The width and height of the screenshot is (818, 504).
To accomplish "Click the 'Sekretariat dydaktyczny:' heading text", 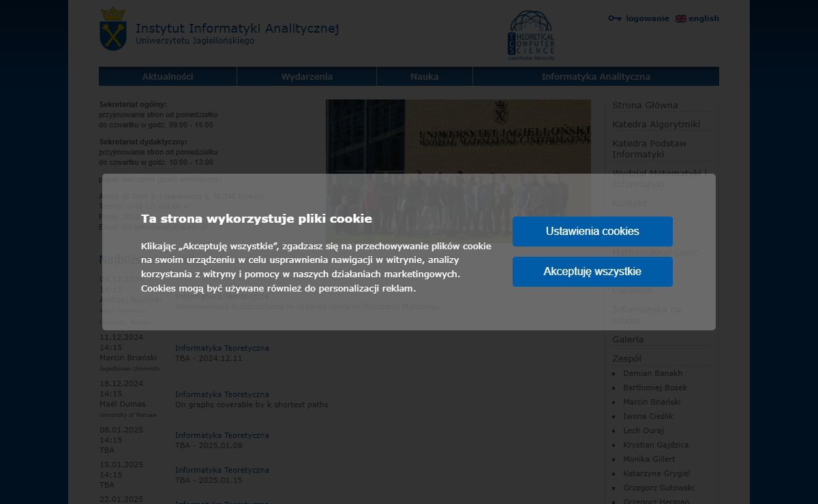I will (x=143, y=142).
